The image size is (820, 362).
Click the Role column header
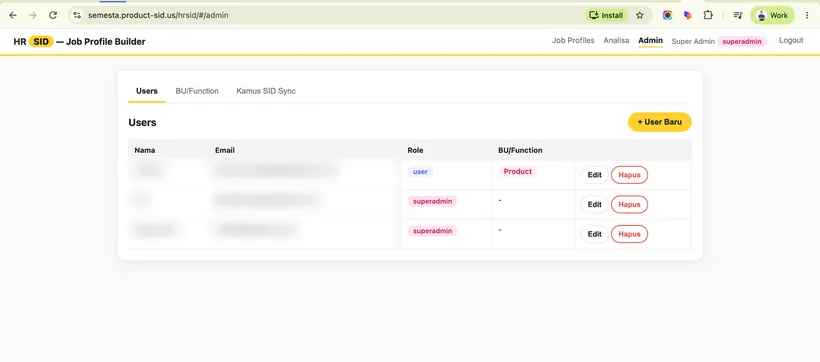[415, 150]
